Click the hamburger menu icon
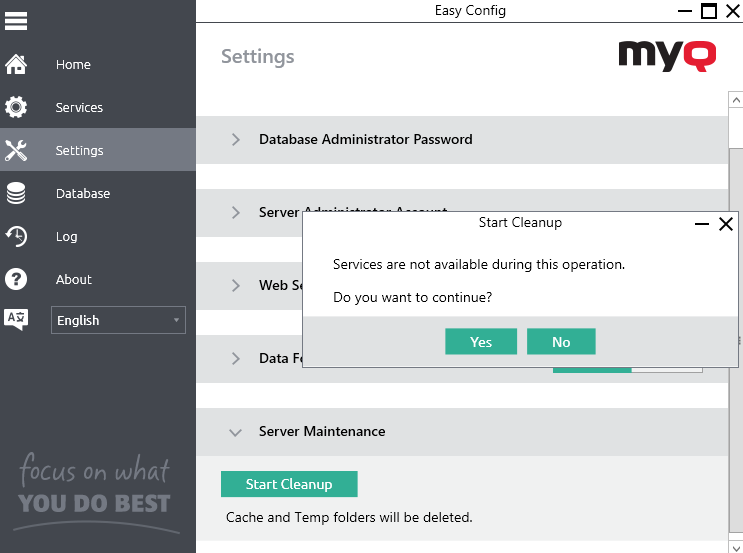The height and width of the screenshot is (553, 743). [x=16, y=20]
